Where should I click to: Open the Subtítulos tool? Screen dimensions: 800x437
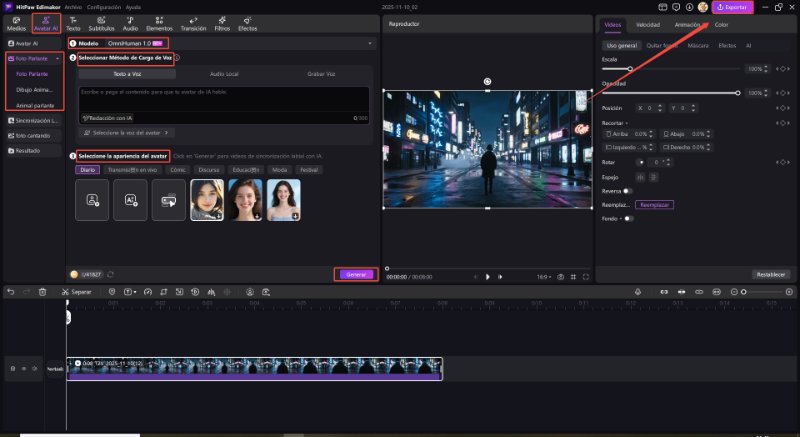(102, 24)
